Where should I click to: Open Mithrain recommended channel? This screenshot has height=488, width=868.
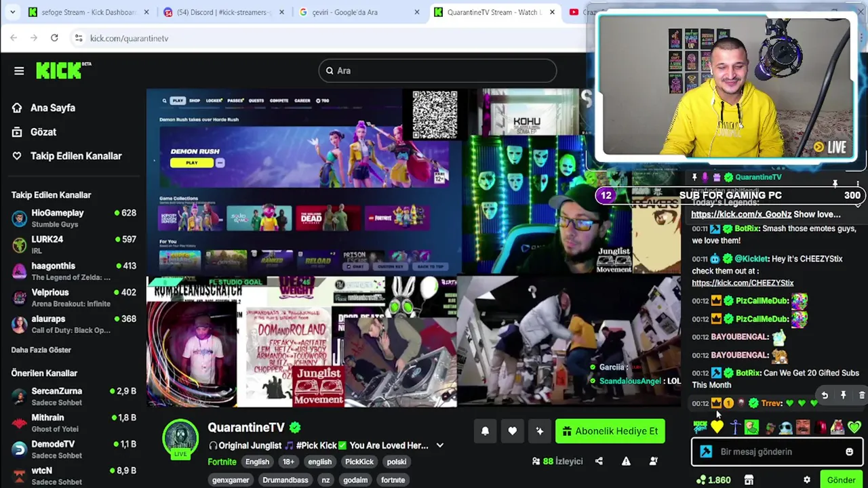coord(73,423)
